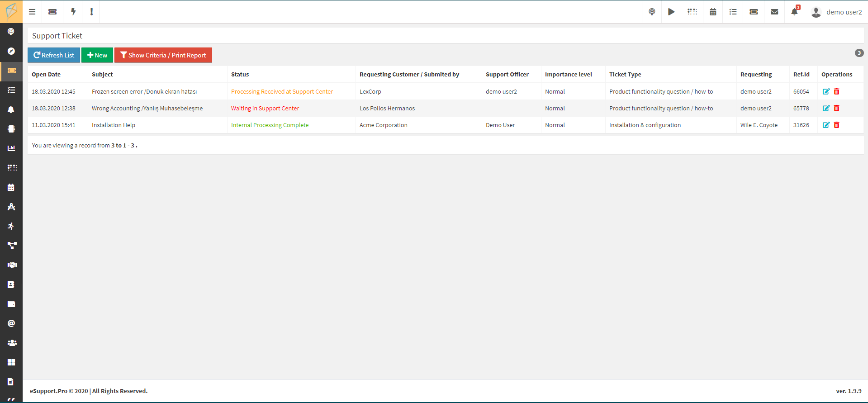Click the Wile E. Coyote requesting cell
Image resolution: width=868 pixels, height=403 pixels.
(x=759, y=125)
